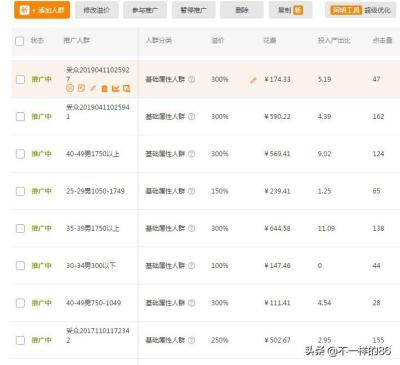Click audience name 40-49男1750以上

click(93, 154)
